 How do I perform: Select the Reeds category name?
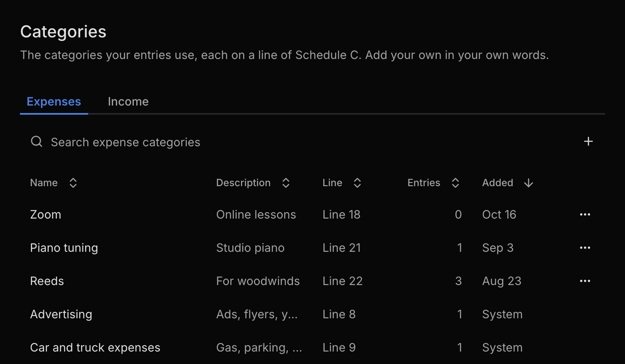coord(47,281)
